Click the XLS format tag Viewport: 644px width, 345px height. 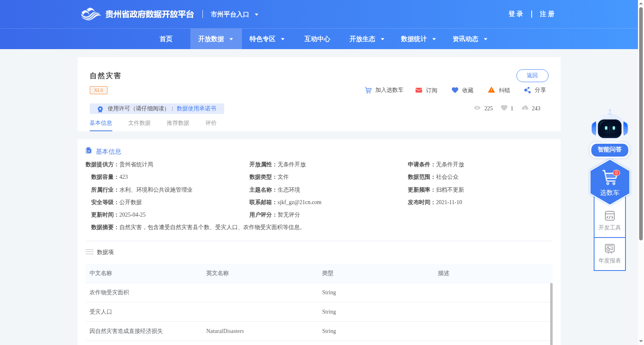[99, 90]
